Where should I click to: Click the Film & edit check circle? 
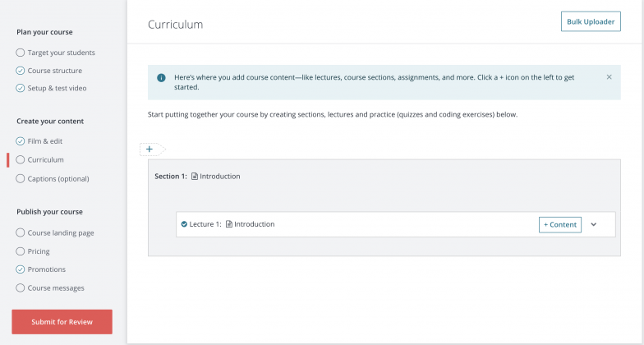(x=20, y=141)
